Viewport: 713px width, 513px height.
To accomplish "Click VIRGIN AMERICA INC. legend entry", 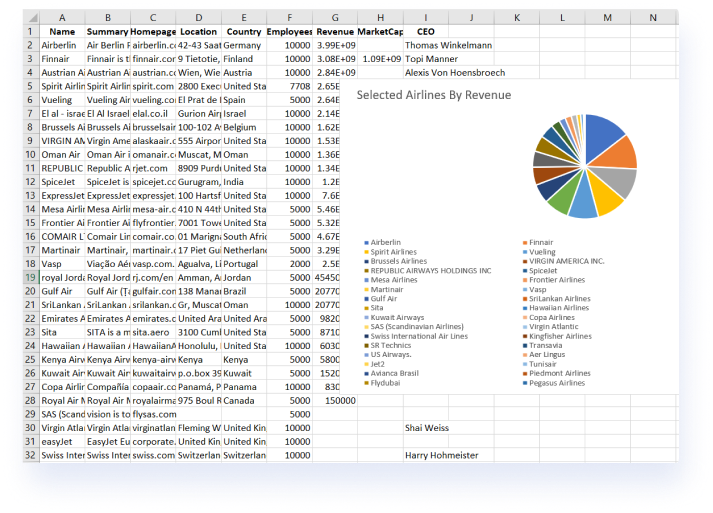I will pyautogui.click(x=564, y=261).
